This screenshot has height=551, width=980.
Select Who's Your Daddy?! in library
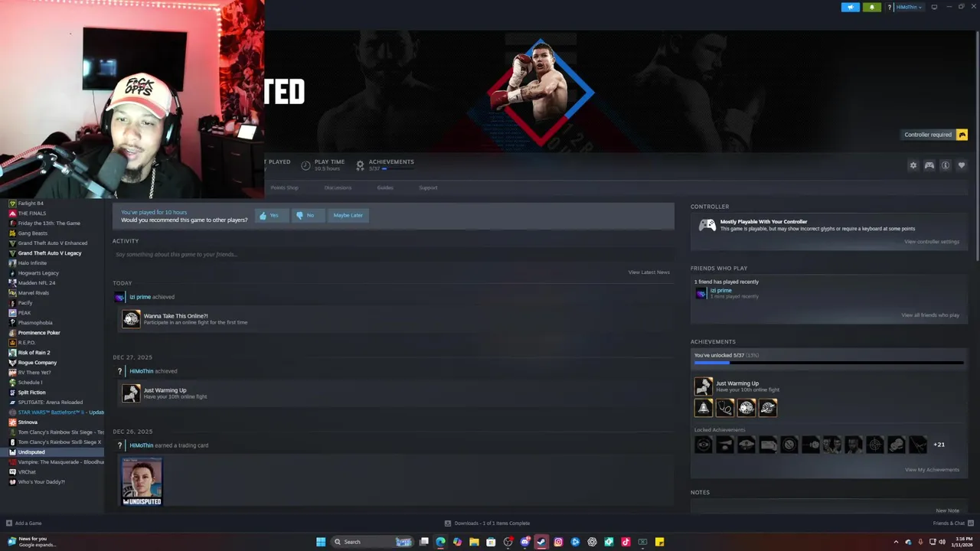[x=41, y=482]
